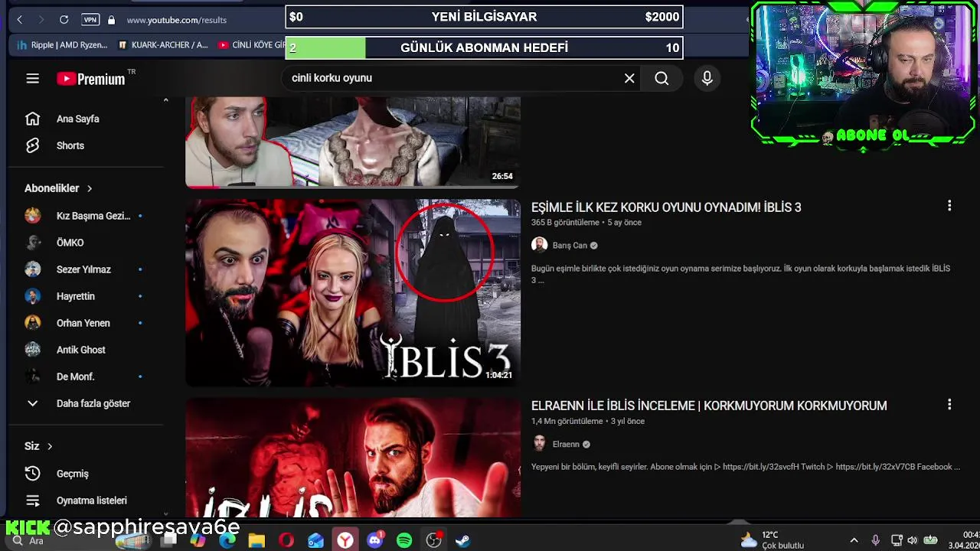Open Shorts from the sidebar

tap(87, 145)
